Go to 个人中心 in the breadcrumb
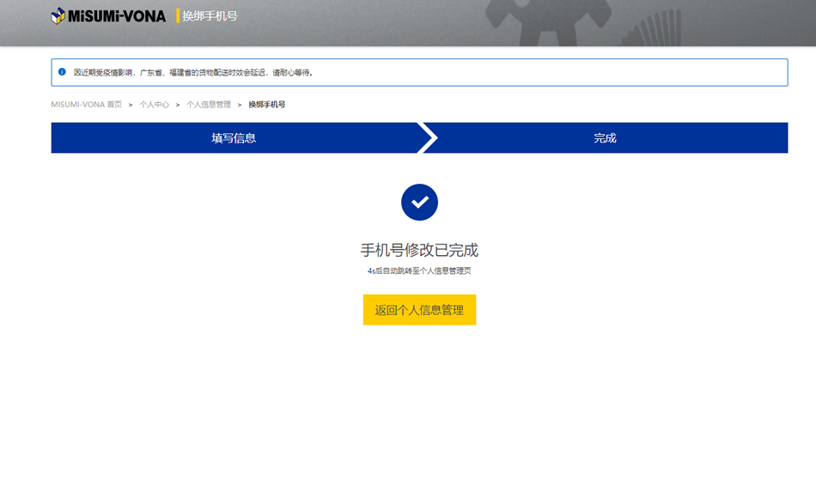Viewport: 816px width, 504px height. coord(155,105)
